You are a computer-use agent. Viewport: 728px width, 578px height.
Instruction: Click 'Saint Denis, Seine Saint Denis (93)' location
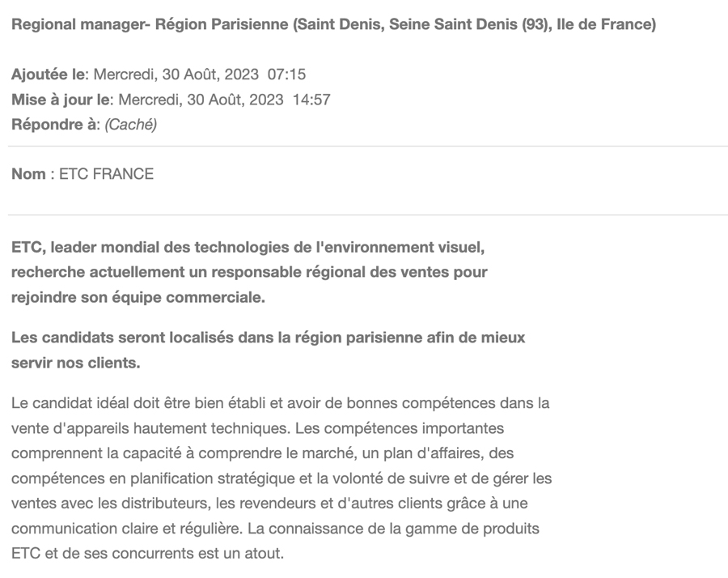(x=422, y=24)
